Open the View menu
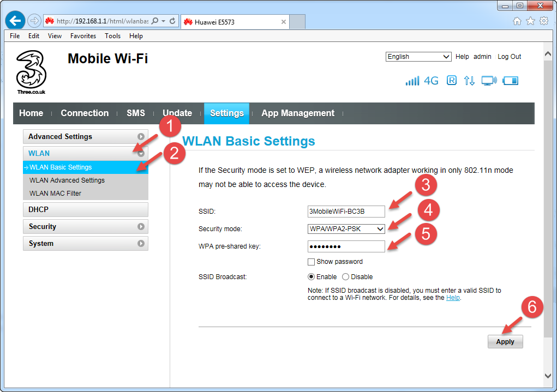The height and width of the screenshot is (392, 557). (x=55, y=36)
